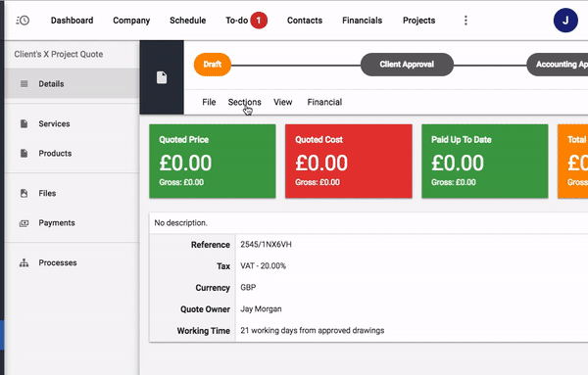Viewport: 588px width, 375px height.
Task: Open the File menu
Action: [x=209, y=102]
